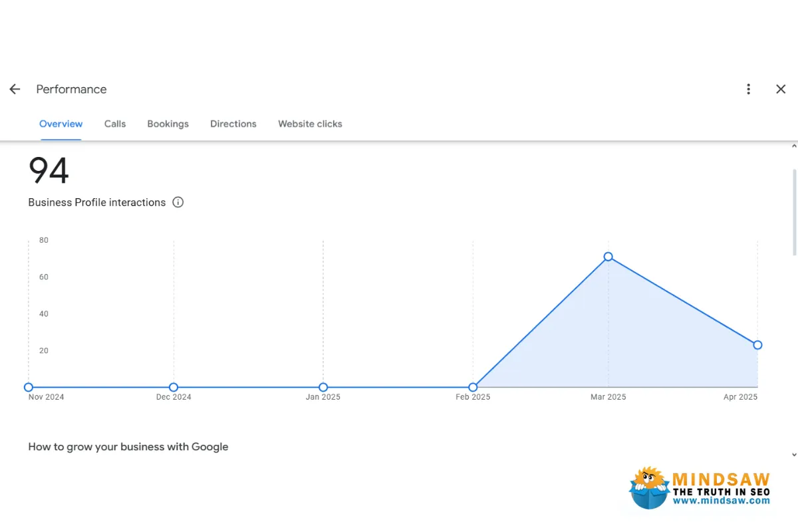The image size is (798, 532).
Task: Open the three-dot more options menu
Action: coord(749,89)
